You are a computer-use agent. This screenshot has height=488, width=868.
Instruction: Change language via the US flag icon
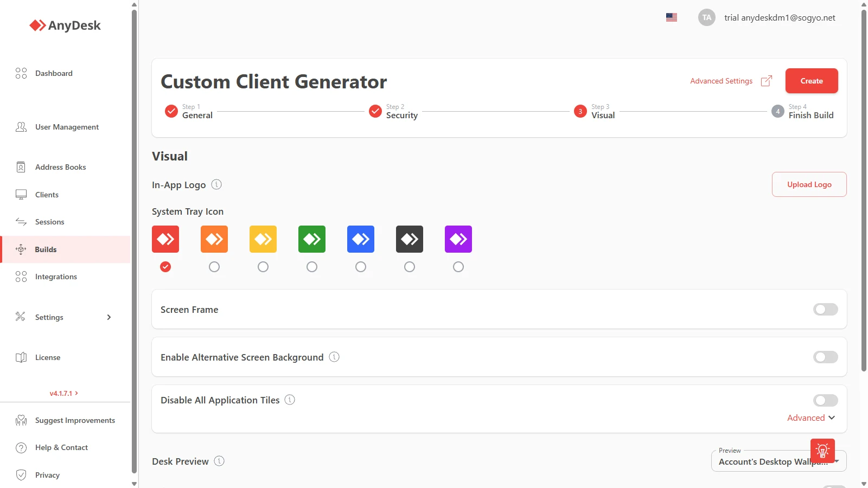point(672,17)
